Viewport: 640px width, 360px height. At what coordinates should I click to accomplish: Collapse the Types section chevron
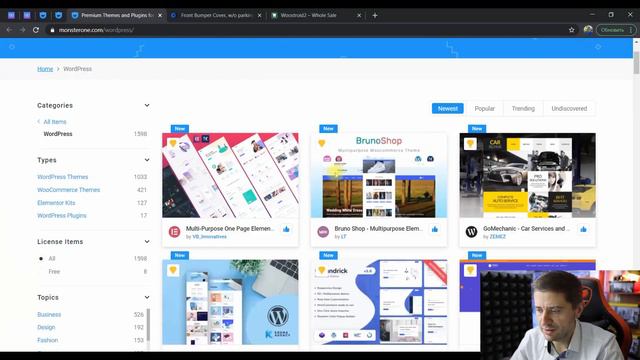click(147, 160)
